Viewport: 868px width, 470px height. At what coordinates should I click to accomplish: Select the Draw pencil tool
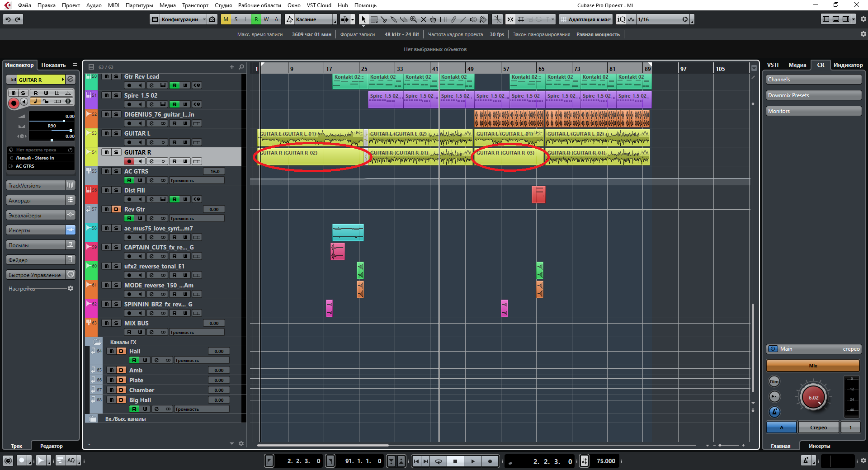(453, 19)
